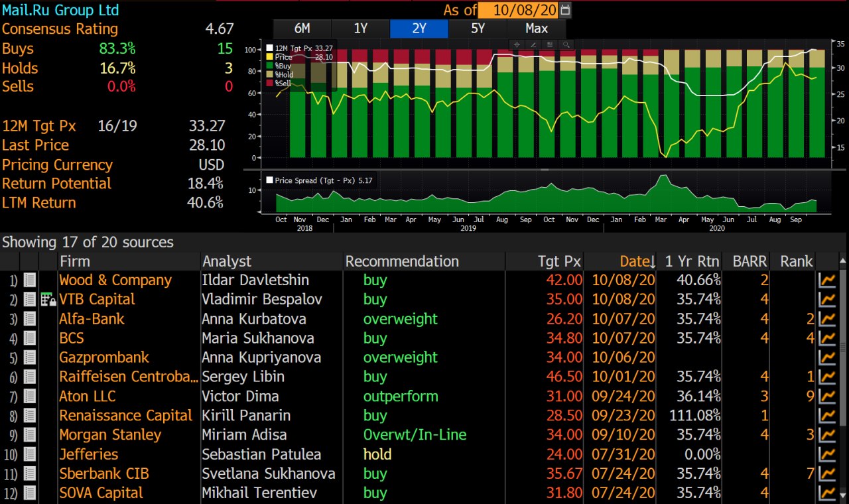Open the Renaissance Capital firm link
849x504 pixels.
(126, 416)
